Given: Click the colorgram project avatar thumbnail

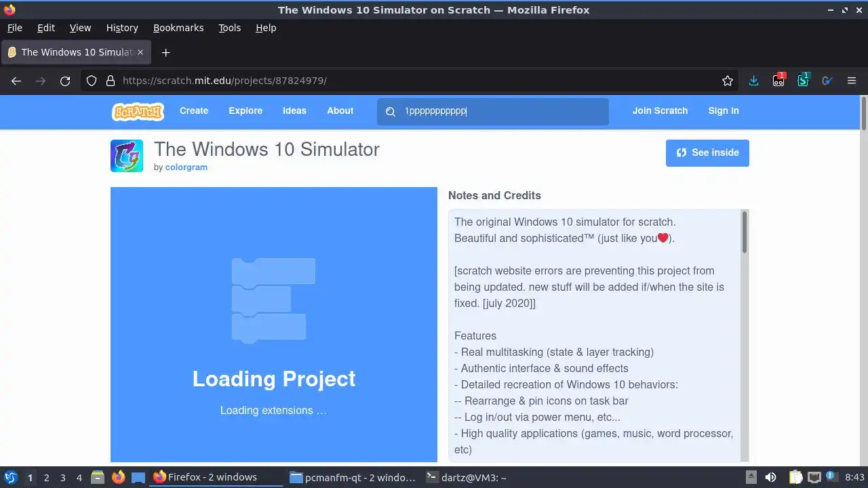Looking at the screenshot, I should 127,156.
